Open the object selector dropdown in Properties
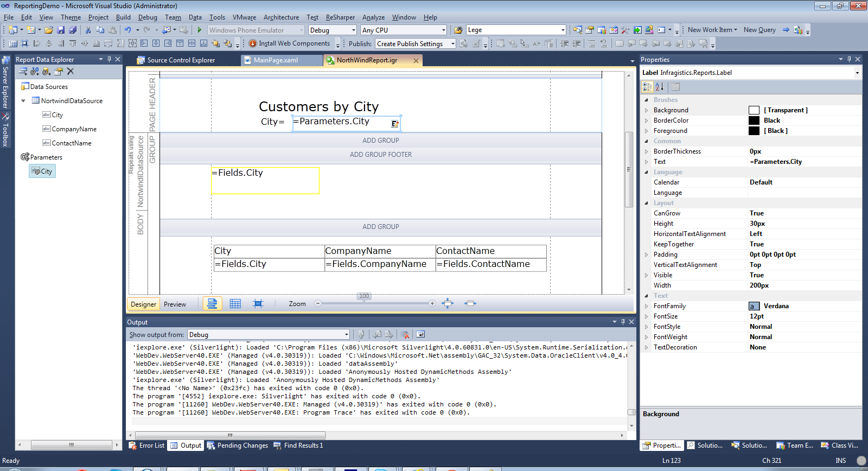868x471 pixels. [x=857, y=73]
